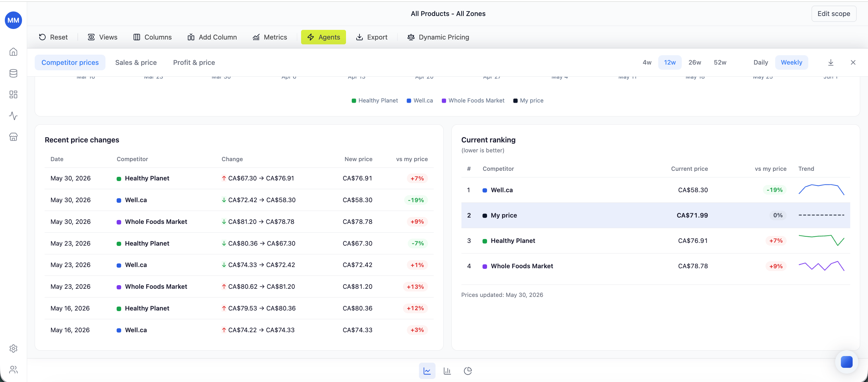Image resolution: width=868 pixels, height=382 pixels.
Task: Toggle Healthy Planet legend entry
Action: point(374,100)
